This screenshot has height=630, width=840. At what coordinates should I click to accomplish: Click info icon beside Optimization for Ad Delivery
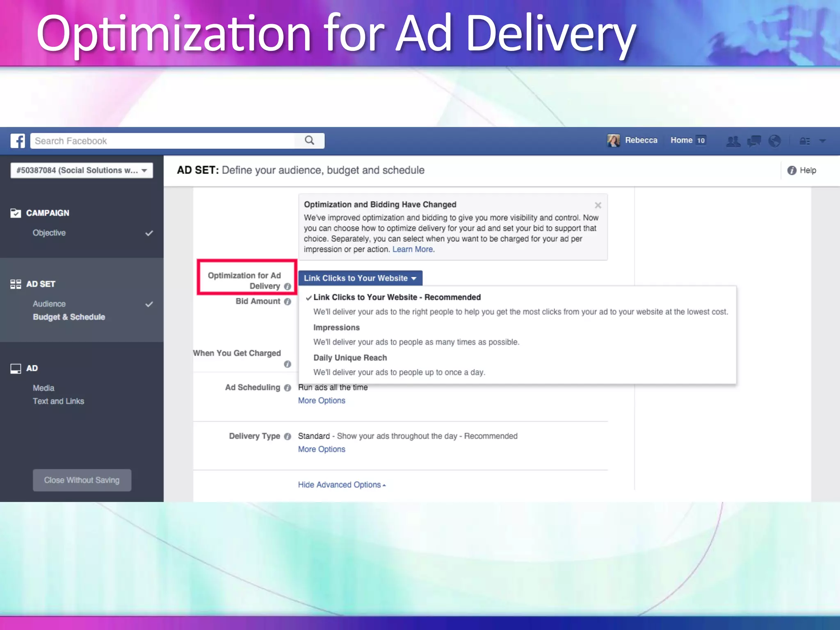288,286
